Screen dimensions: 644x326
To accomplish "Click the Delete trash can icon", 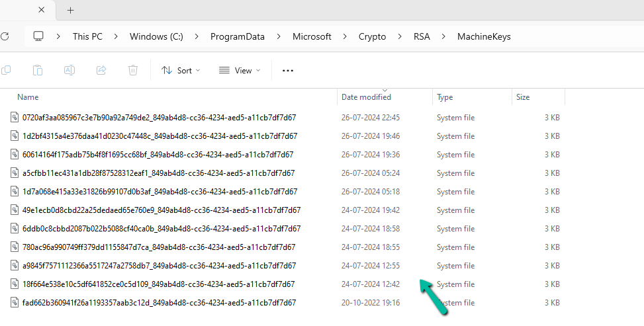I will 133,70.
